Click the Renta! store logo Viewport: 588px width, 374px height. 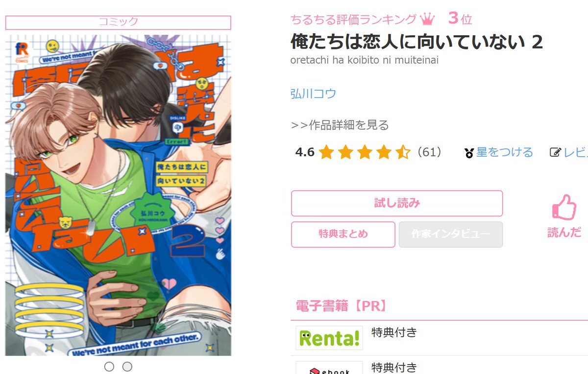[329, 338]
